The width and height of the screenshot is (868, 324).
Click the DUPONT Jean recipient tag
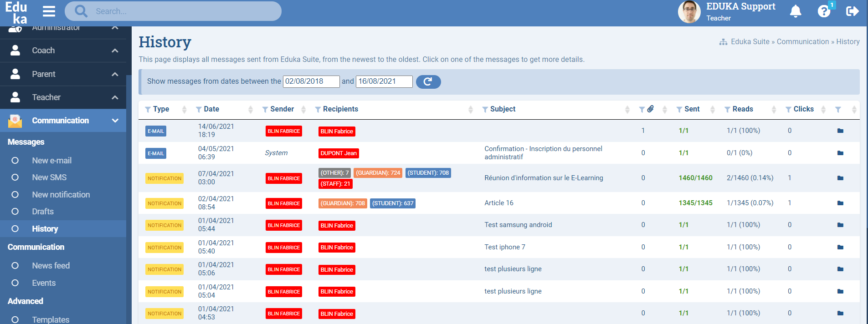339,153
